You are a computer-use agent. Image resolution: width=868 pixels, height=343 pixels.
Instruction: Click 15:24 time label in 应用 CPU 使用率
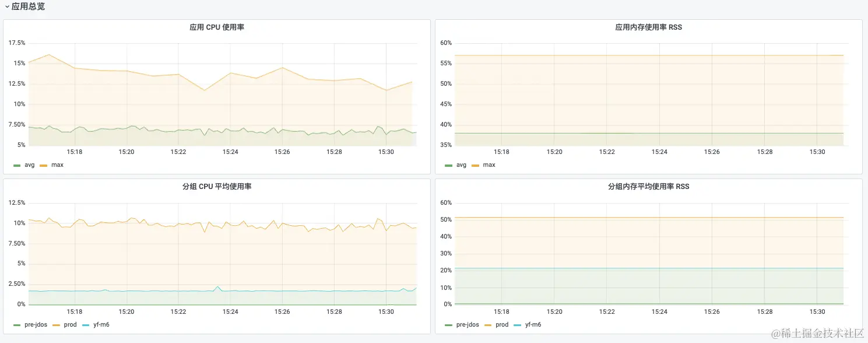[230, 152]
